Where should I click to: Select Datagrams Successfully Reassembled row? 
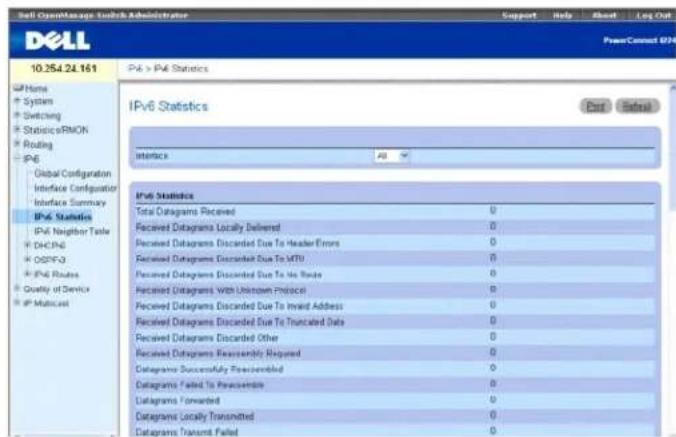(395, 369)
